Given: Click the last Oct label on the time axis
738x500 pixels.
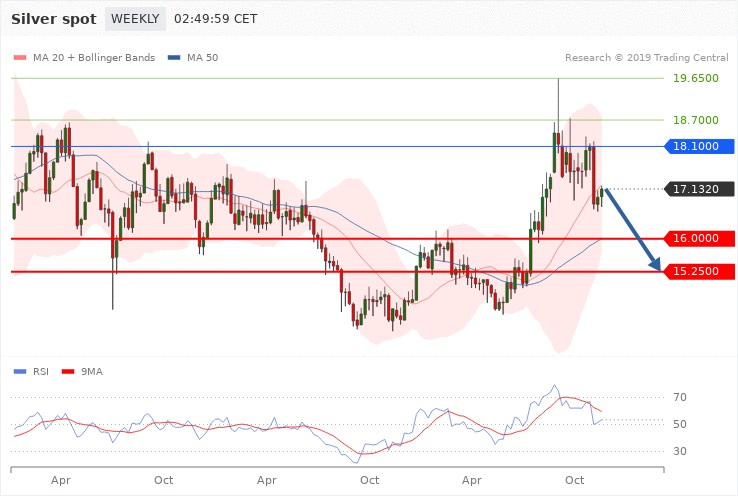Looking at the screenshot, I should coord(574,480).
